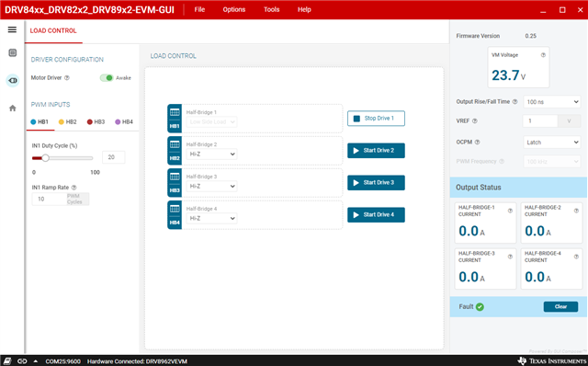Show help for PWM Frequency
Image resolution: width=588 pixels, height=366 pixels.
point(502,162)
